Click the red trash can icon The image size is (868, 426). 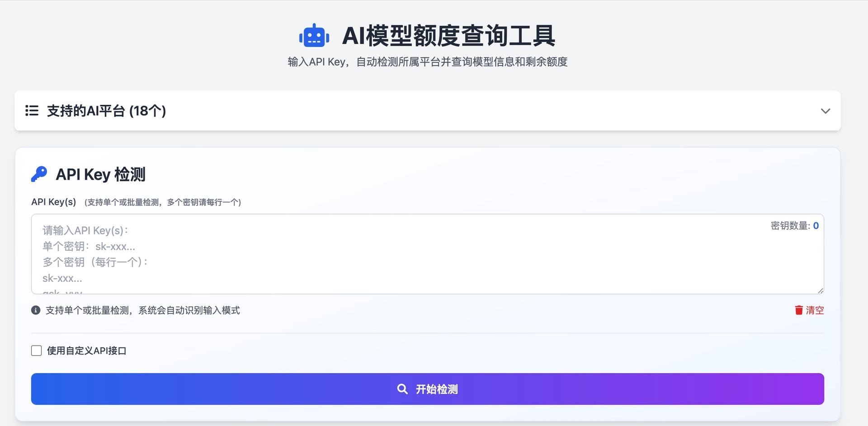click(x=799, y=310)
